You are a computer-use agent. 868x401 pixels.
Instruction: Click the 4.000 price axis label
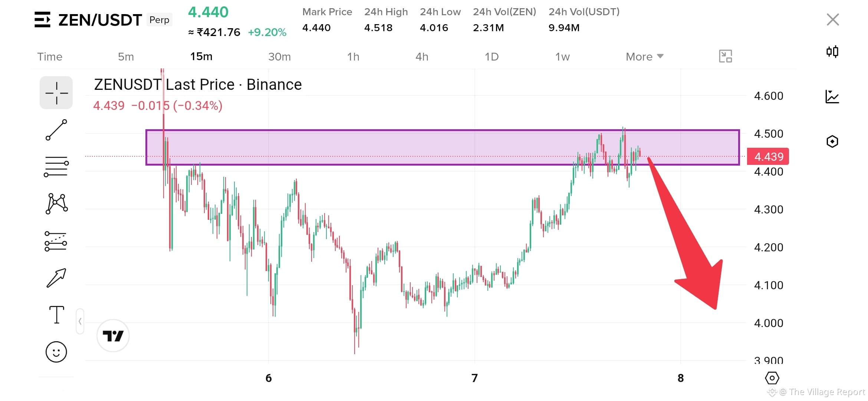click(x=769, y=323)
